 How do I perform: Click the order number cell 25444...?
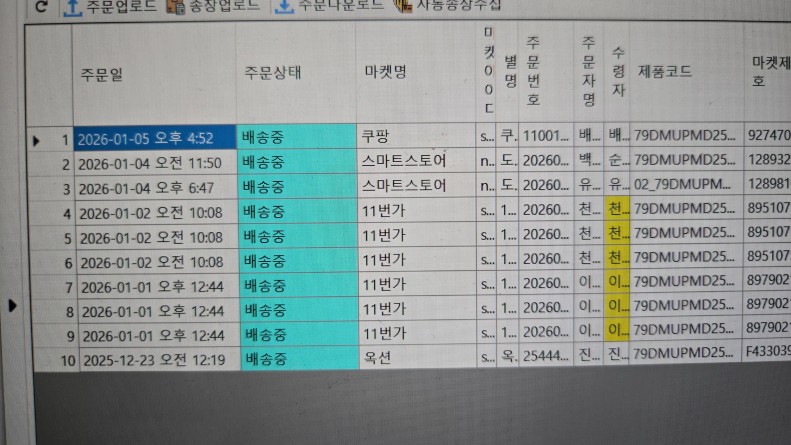(x=546, y=356)
